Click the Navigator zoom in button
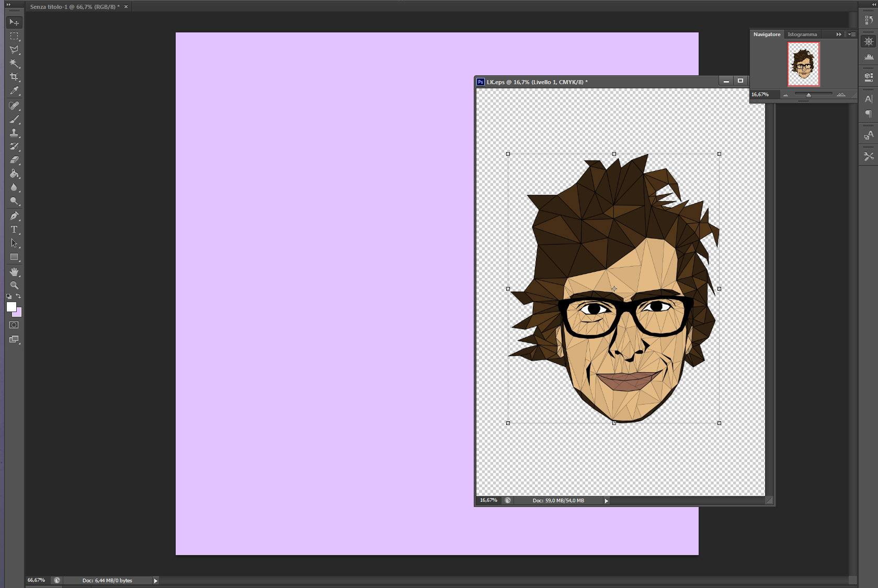 pos(841,95)
